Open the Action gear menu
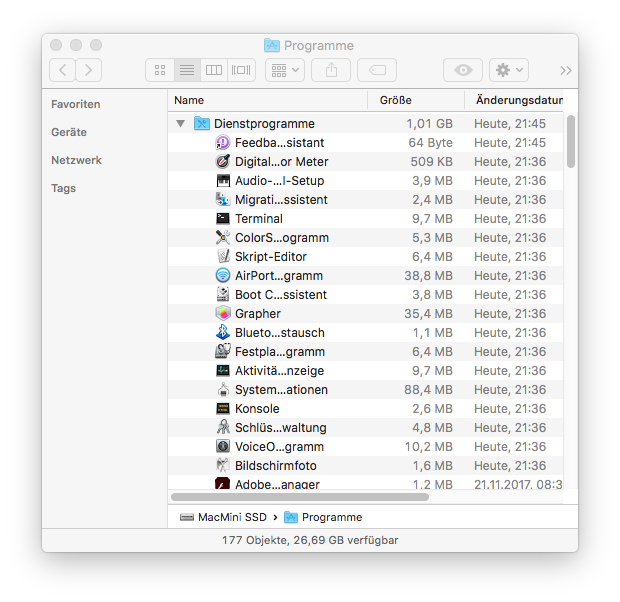Image resolution: width=620 pixels, height=602 pixels. [x=508, y=70]
